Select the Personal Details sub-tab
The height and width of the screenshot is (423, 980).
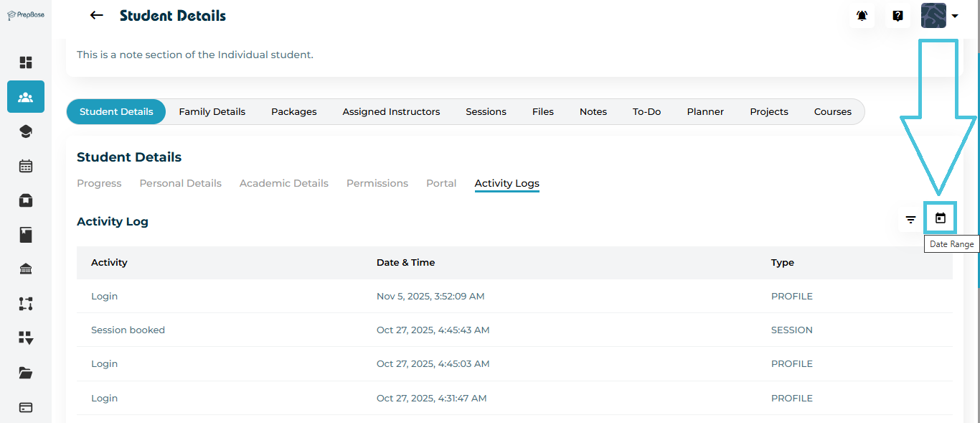[x=180, y=183]
